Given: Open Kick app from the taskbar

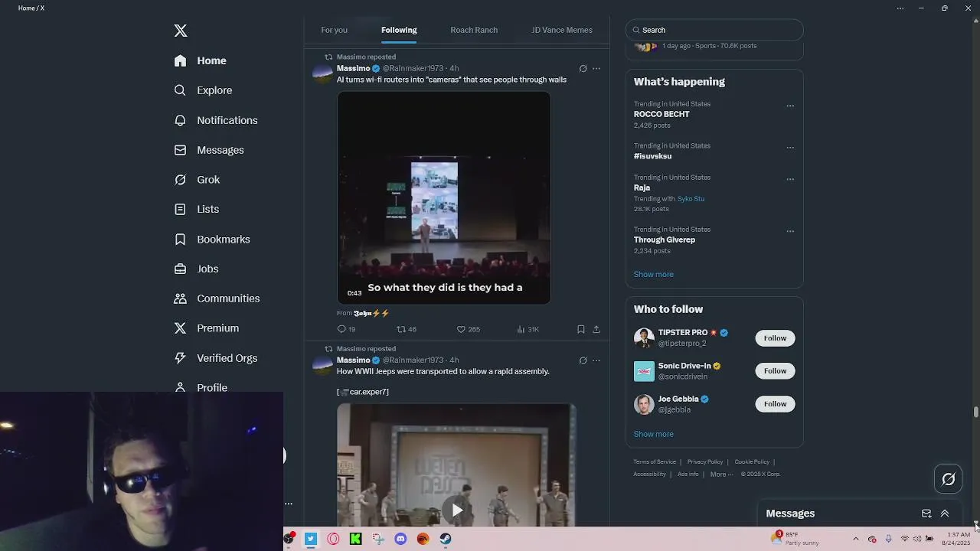Looking at the screenshot, I should (355, 539).
